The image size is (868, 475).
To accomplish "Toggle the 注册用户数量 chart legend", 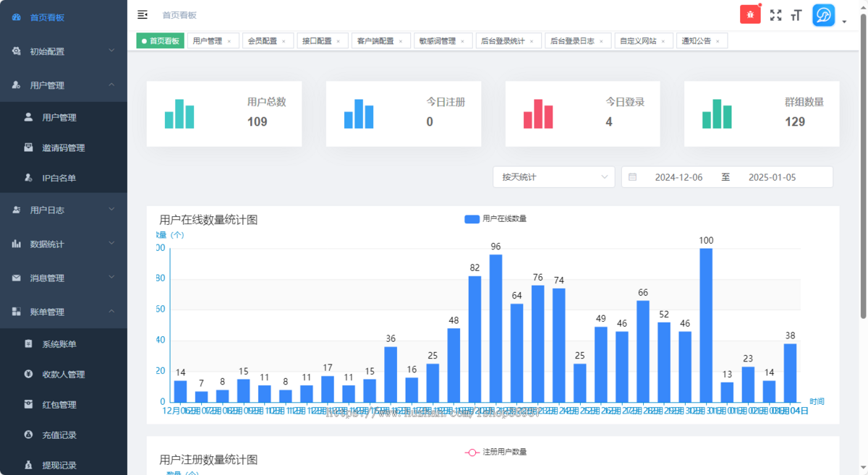I will [x=495, y=452].
